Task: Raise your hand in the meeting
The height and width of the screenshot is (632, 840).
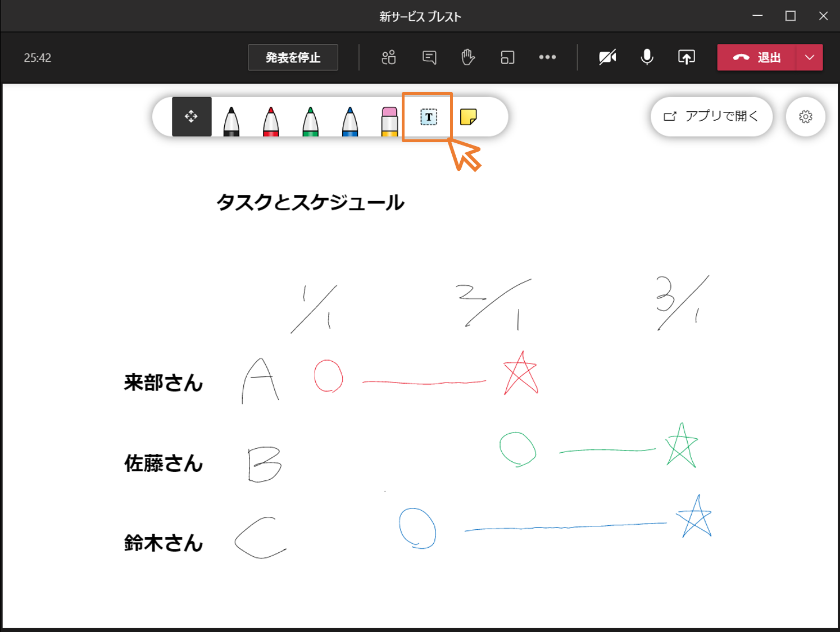Action: click(468, 57)
